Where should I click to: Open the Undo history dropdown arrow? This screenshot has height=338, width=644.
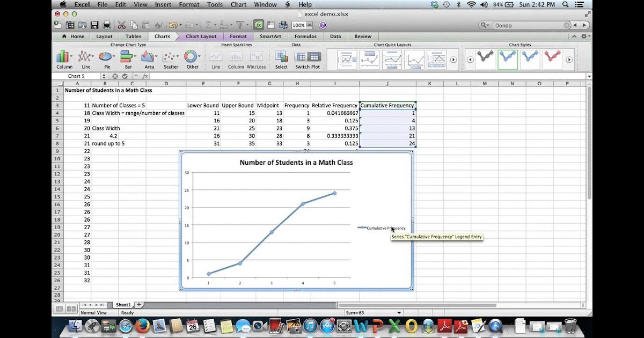182,25
